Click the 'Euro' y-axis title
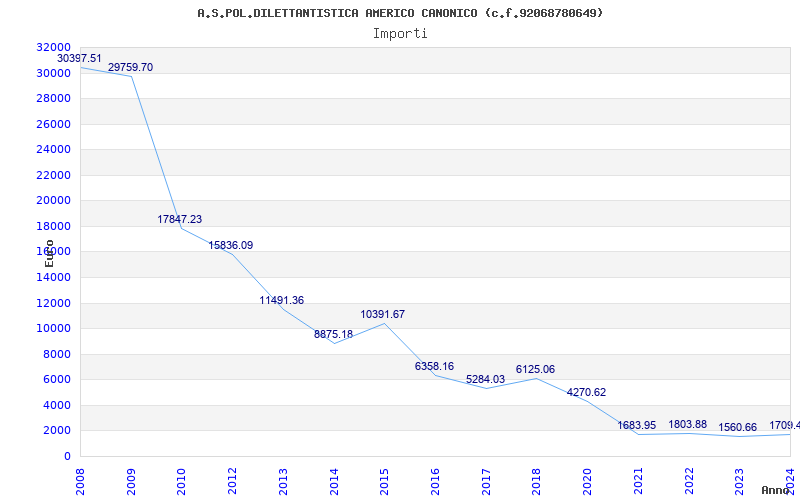Viewport: 800px width, 500px height. tap(49, 254)
